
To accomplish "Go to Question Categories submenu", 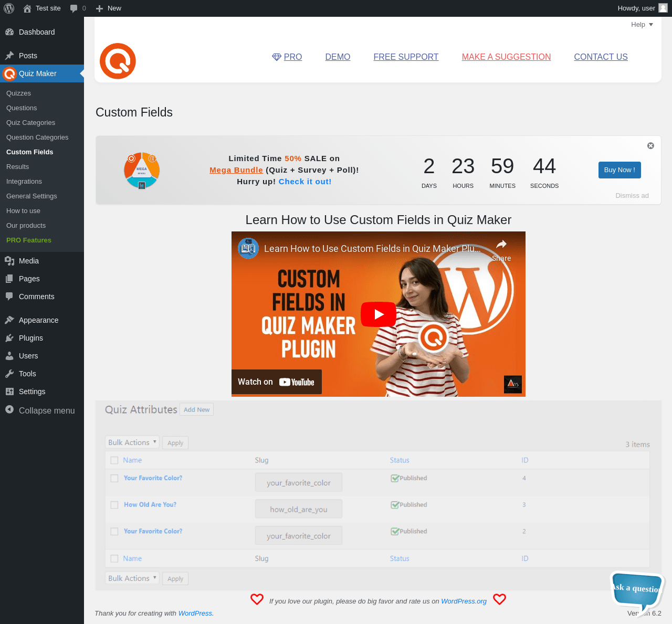I will tap(37, 138).
